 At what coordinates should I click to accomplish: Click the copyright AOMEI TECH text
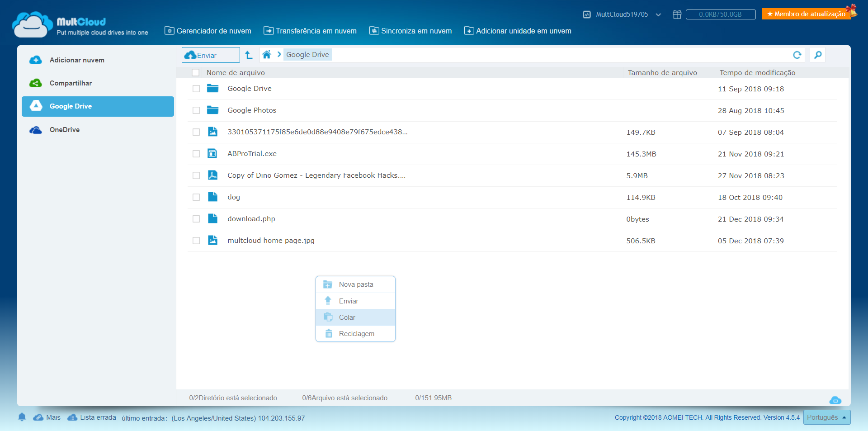(707, 417)
